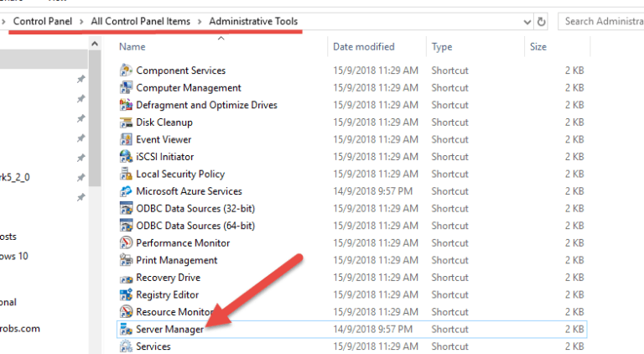Select the Server Manager file name
This screenshot has width=644, height=354.
pyautogui.click(x=169, y=329)
